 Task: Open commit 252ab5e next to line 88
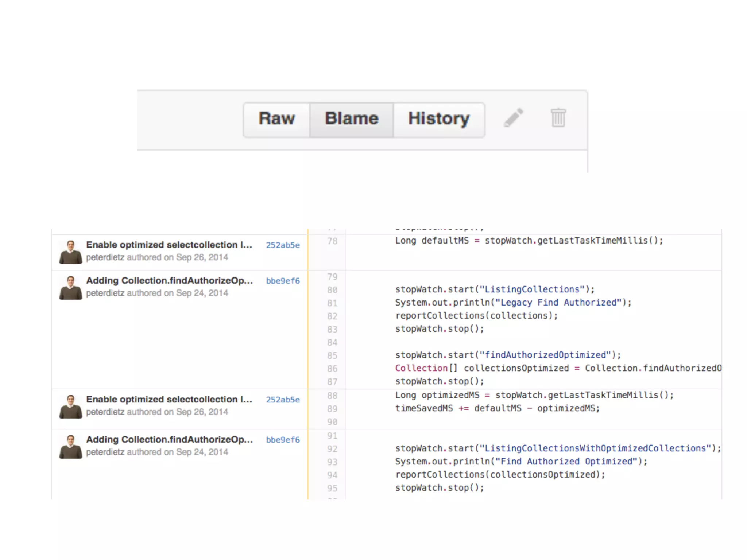pos(283,400)
